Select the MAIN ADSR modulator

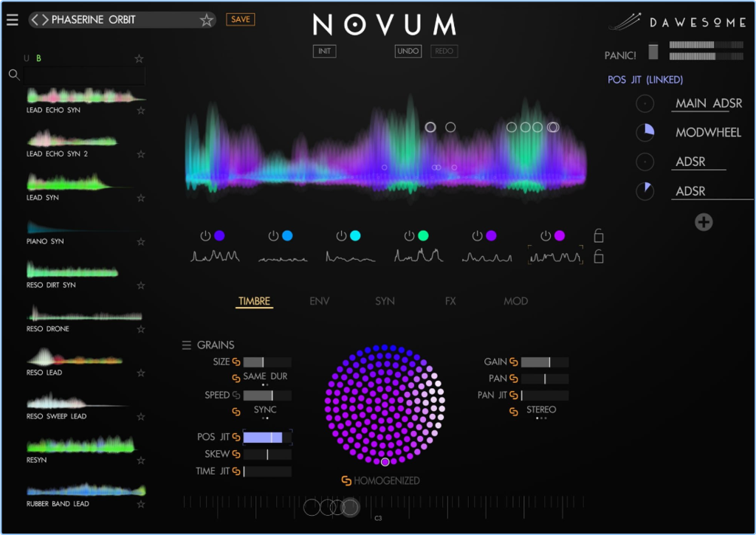(x=708, y=103)
